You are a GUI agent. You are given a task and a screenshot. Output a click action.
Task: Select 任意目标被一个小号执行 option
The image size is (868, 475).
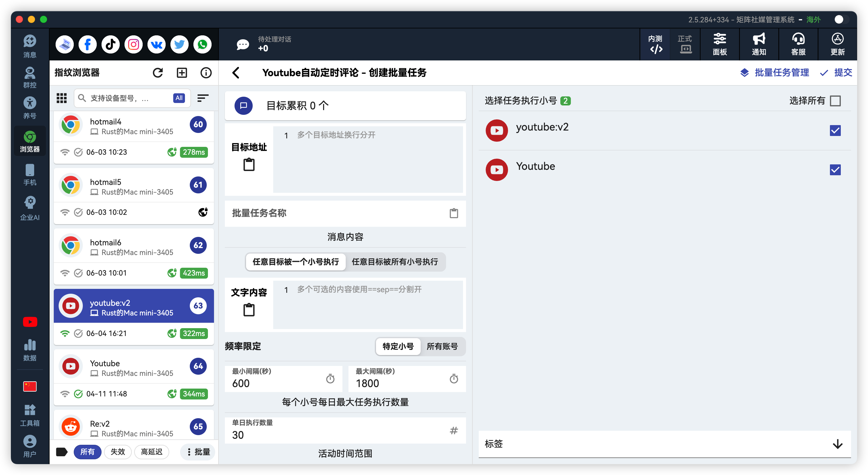[x=296, y=262]
